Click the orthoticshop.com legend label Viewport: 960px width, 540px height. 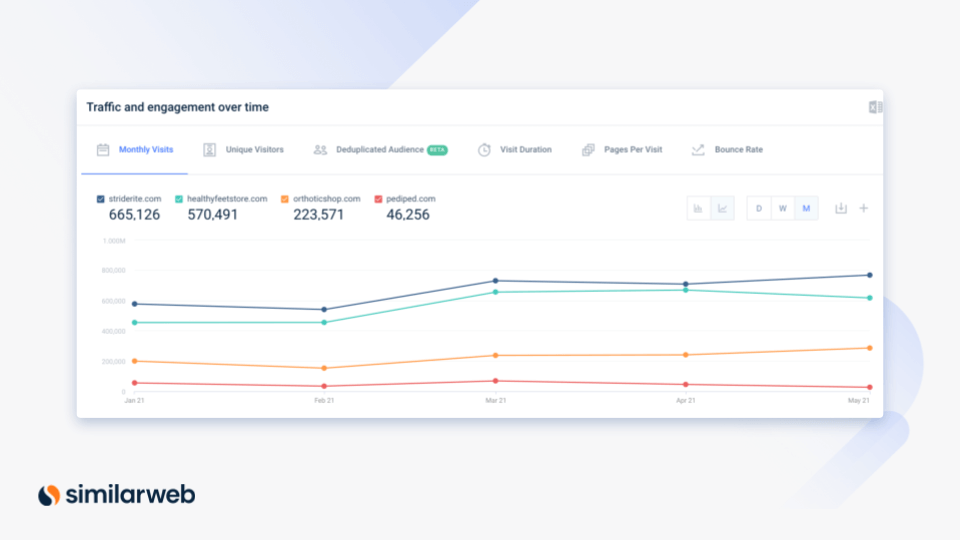[326, 199]
